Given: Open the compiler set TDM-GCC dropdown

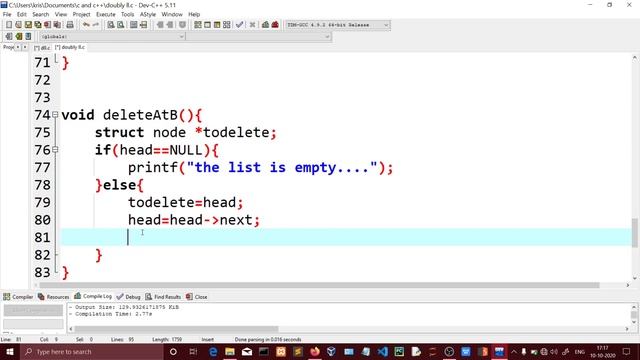Looking at the screenshot, I should click(x=338, y=25).
